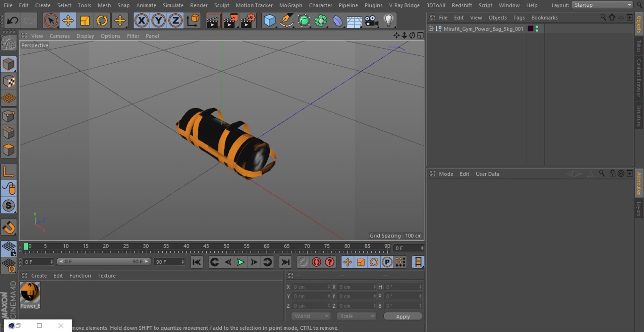Click the purple layer color swatch

pos(530,28)
